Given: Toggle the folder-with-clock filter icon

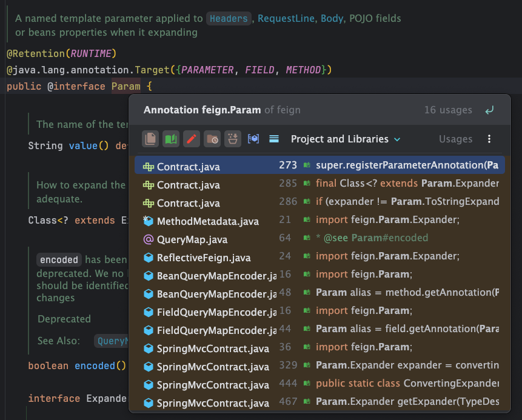Looking at the screenshot, I should pos(212,139).
